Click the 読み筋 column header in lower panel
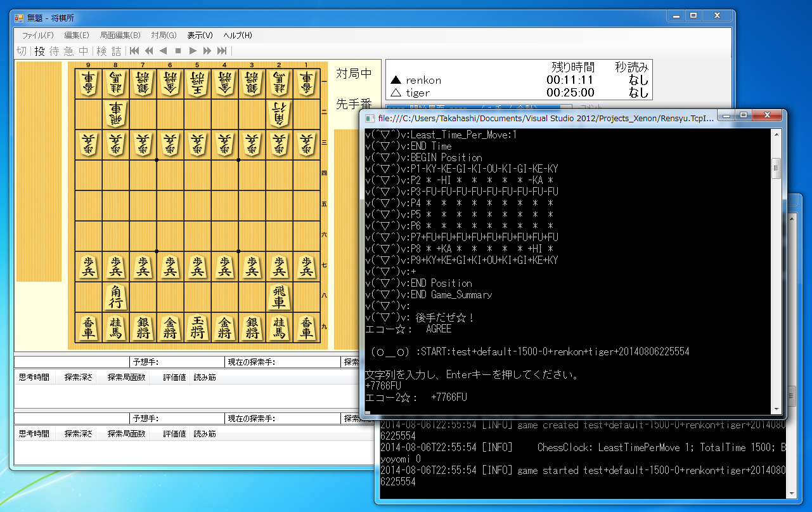 click(x=205, y=434)
